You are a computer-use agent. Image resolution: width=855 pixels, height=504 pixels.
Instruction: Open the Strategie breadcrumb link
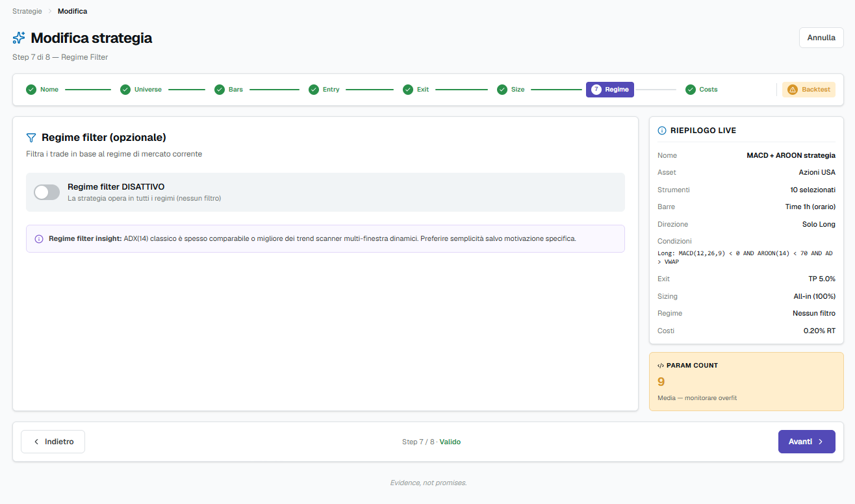27,11
